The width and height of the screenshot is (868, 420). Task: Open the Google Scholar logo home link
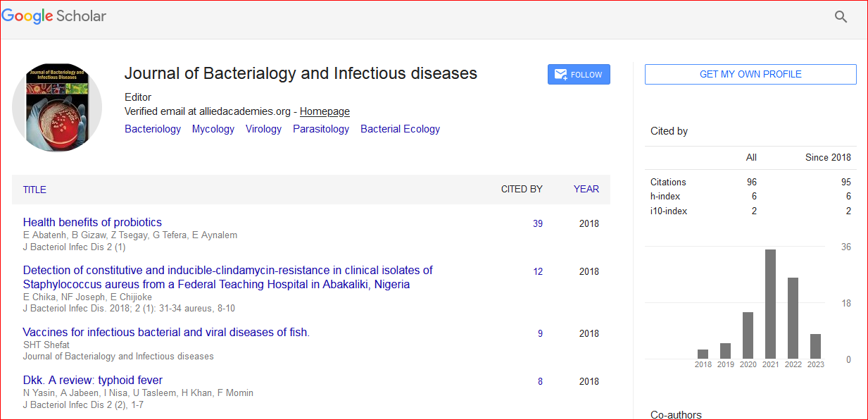(54, 16)
